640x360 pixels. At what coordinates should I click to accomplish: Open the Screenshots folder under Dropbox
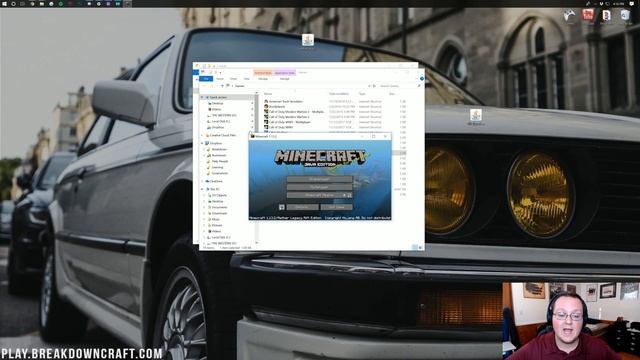click(220, 173)
